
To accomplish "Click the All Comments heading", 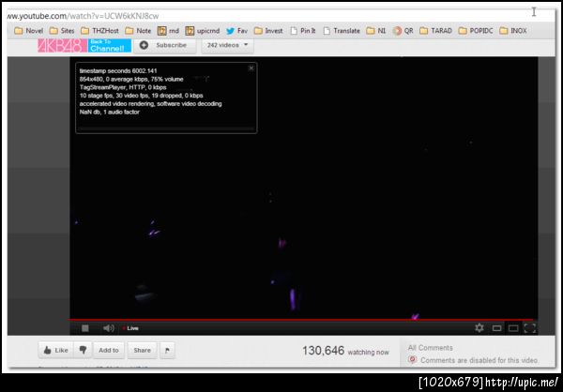I will point(430,348).
